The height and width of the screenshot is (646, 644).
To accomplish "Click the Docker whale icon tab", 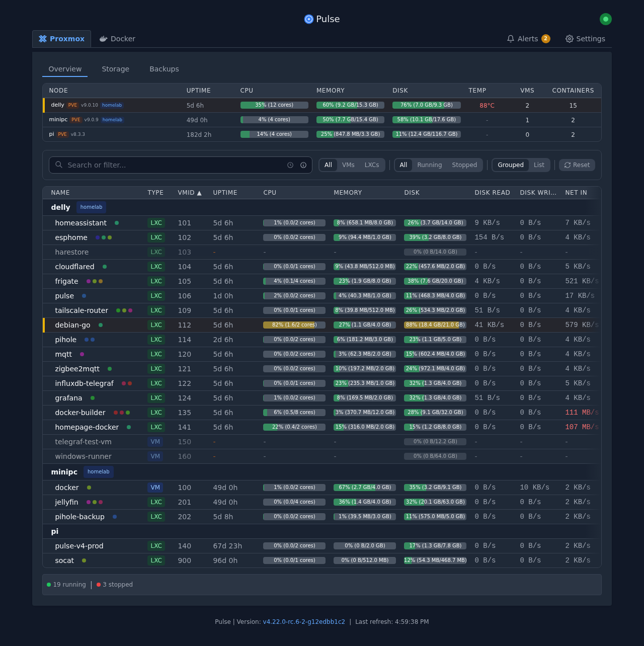I will pyautogui.click(x=103, y=39).
